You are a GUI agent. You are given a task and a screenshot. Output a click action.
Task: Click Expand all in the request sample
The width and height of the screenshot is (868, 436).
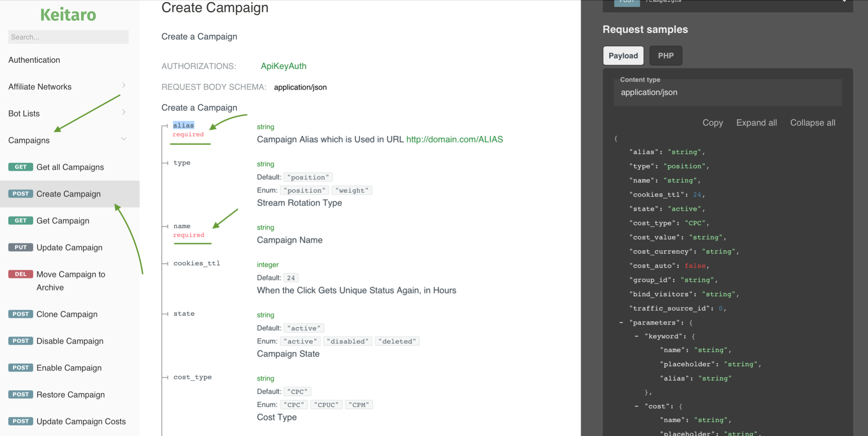click(757, 122)
